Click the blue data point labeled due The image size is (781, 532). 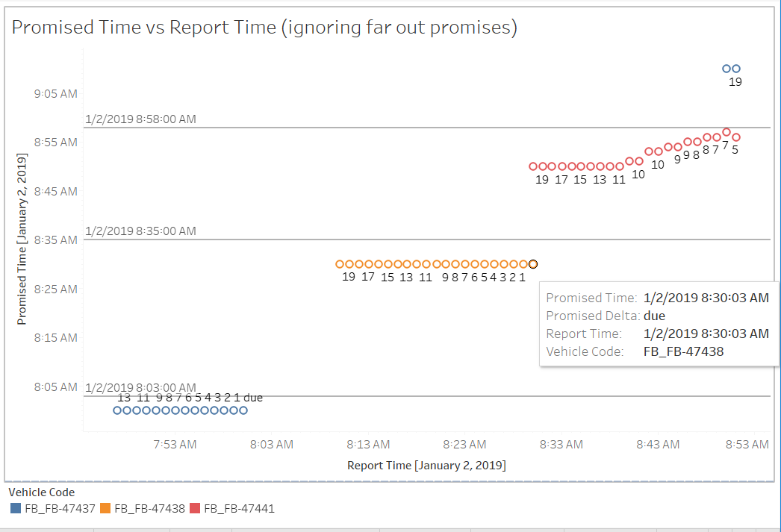244,410
